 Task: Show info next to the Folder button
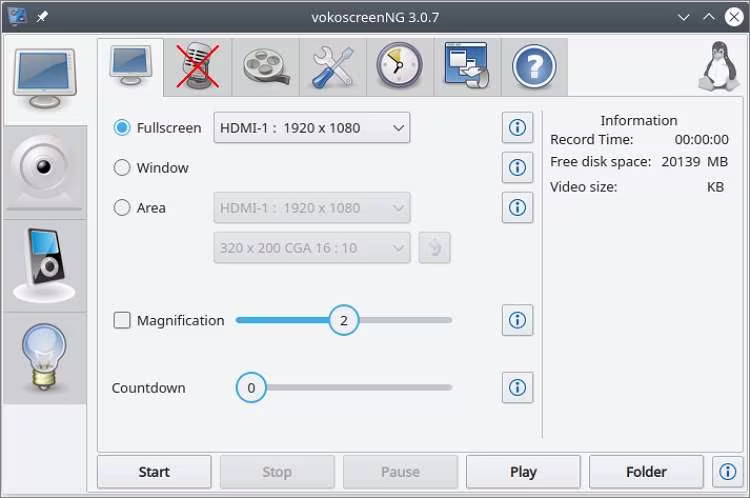click(x=728, y=472)
